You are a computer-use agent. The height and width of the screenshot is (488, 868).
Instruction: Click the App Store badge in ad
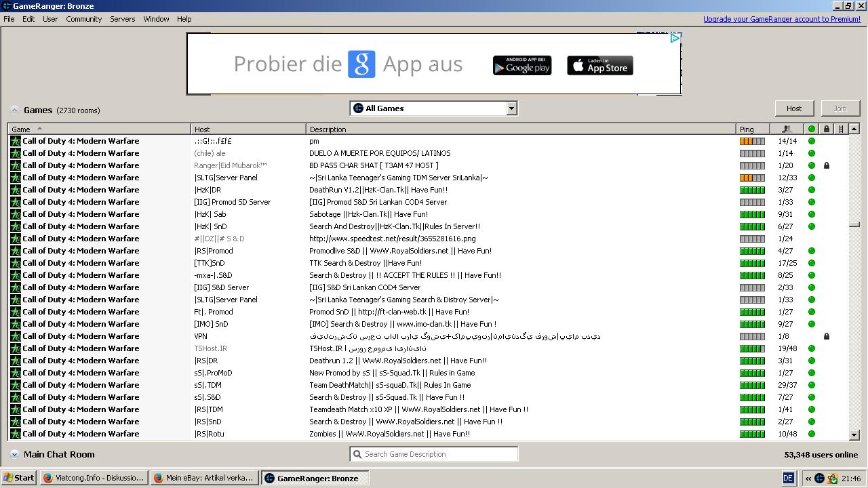600,66
